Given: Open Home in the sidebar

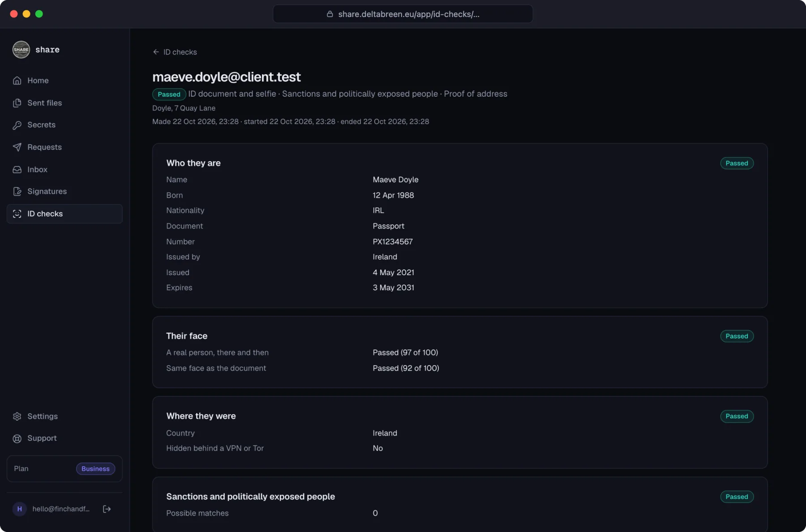Looking at the screenshot, I should pyautogui.click(x=64, y=81).
